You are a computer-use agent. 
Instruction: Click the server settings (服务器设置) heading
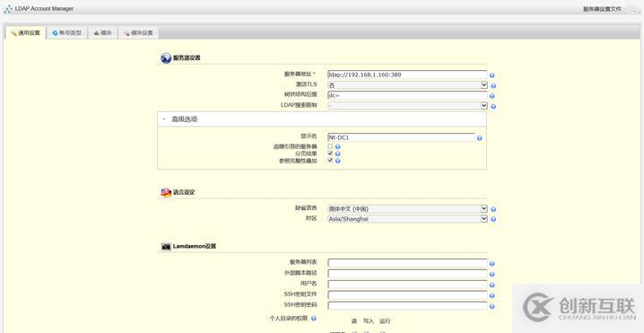[x=187, y=58]
